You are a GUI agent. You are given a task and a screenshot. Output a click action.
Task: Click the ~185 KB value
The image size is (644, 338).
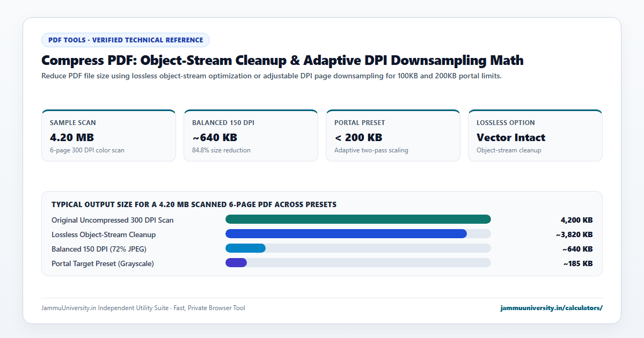tap(578, 263)
